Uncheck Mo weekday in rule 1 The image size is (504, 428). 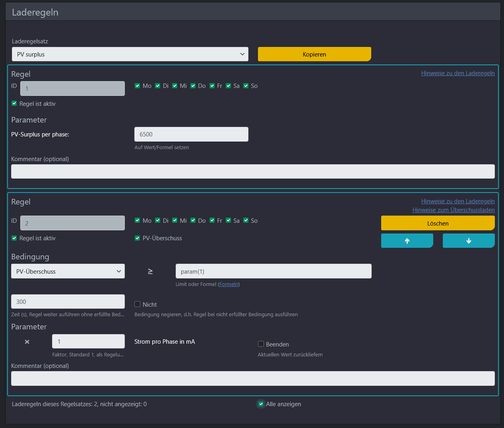click(138, 86)
